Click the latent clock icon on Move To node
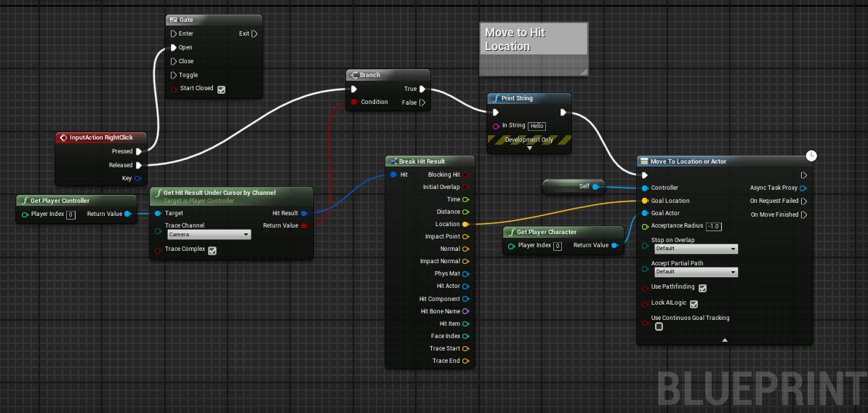Image resolution: width=868 pixels, height=413 pixels. pos(811,156)
